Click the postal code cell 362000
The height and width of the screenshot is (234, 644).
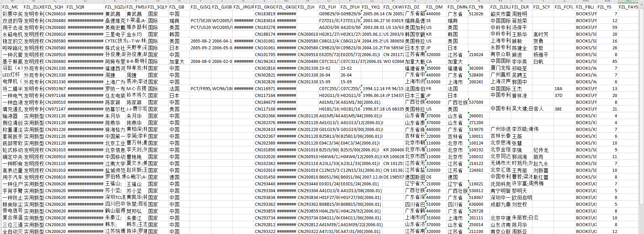tap(479, 68)
